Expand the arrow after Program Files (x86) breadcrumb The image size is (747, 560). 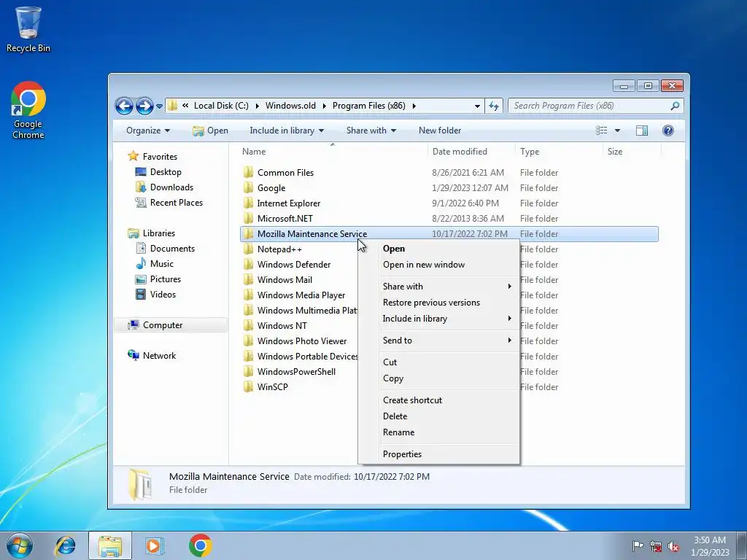[414, 106]
